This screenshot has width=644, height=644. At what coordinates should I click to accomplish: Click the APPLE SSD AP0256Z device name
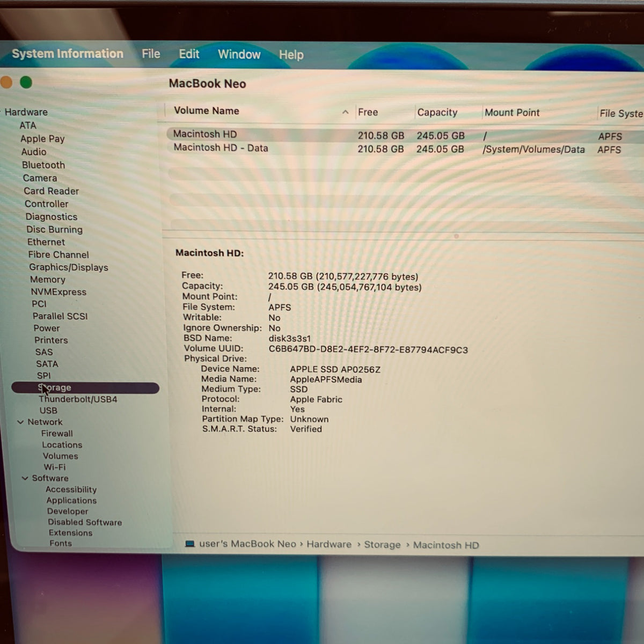[335, 370]
